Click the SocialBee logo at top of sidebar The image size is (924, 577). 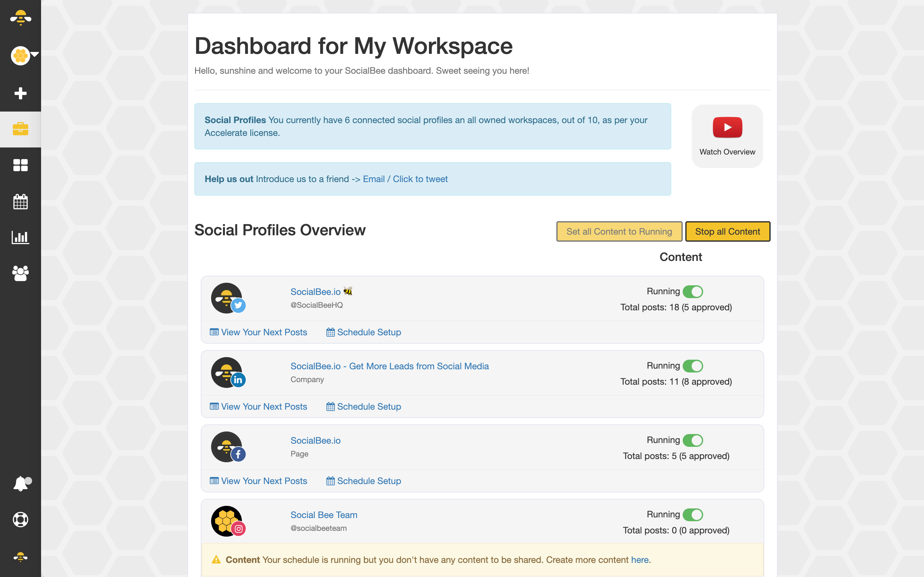(x=20, y=18)
